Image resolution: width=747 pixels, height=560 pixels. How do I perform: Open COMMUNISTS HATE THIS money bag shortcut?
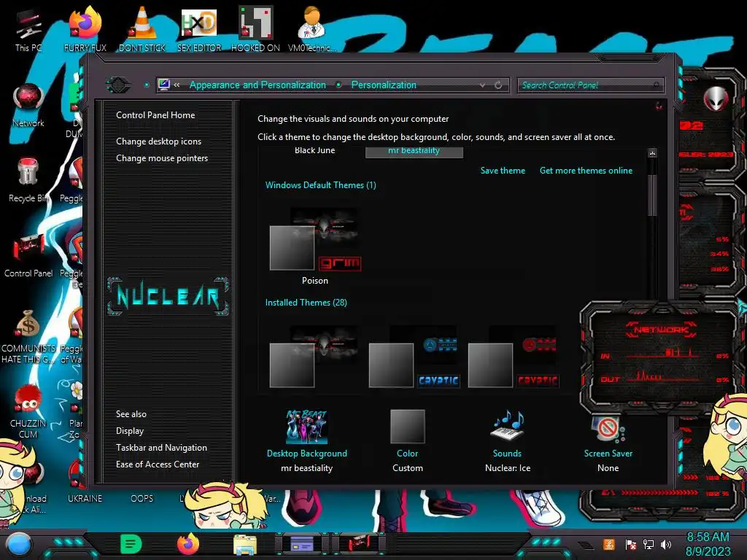tap(28, 337)
